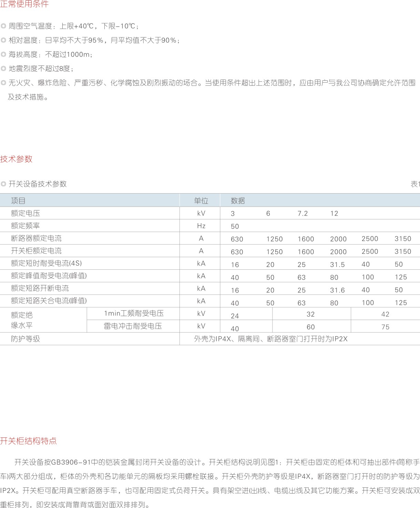Select the 雷电冲击耐受电压 cell
Screen dimensions: 420x508
point(133,326)
